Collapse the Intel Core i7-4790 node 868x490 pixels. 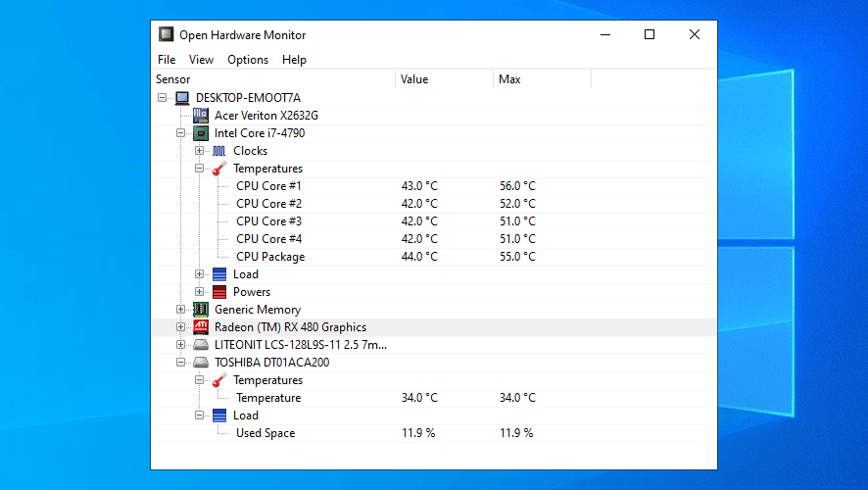click(180, 133)
